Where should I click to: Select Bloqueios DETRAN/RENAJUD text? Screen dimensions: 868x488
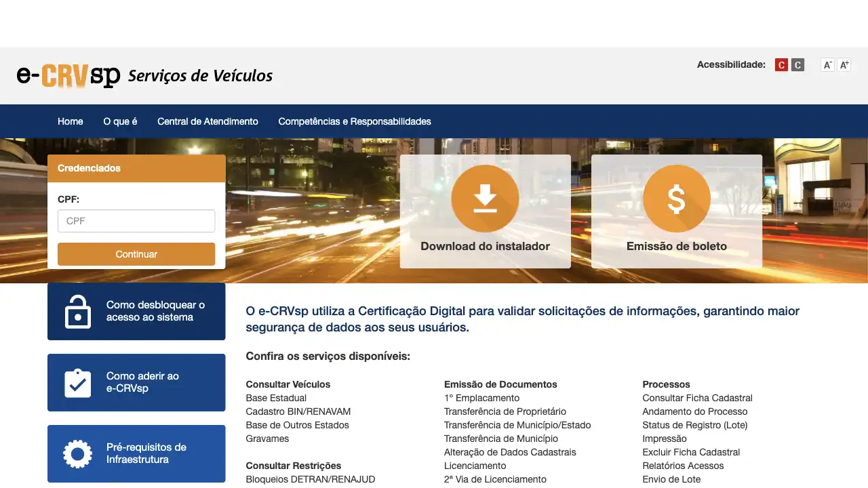pos(311,479)
